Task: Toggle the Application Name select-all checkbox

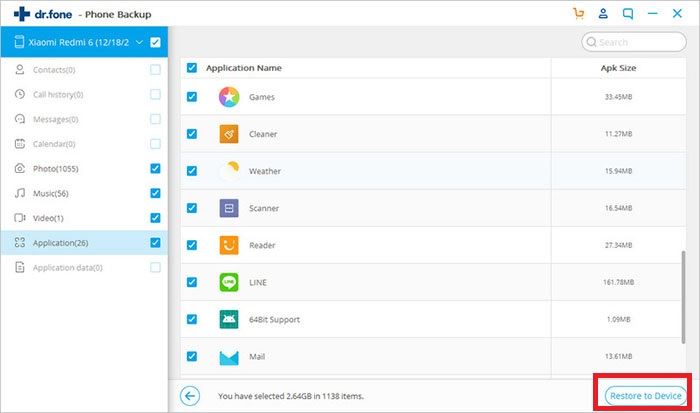Action: pyautogui.click(x=192, y=68)
